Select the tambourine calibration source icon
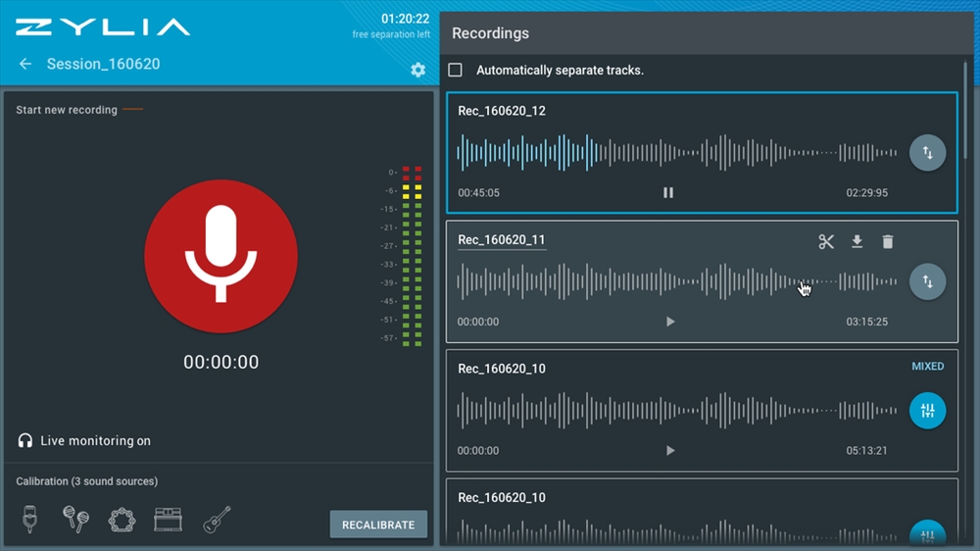The image size is (980, 551). tap(122, 520)
